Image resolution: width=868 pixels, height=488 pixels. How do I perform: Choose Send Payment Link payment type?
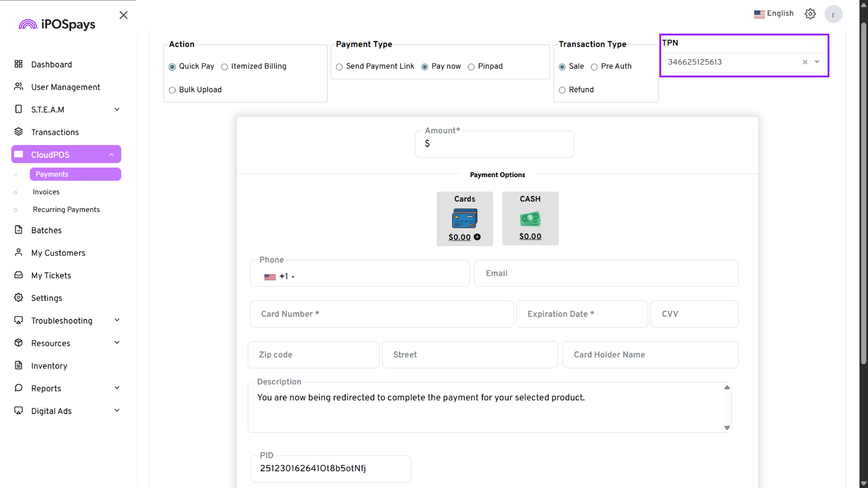coord(339,67)
